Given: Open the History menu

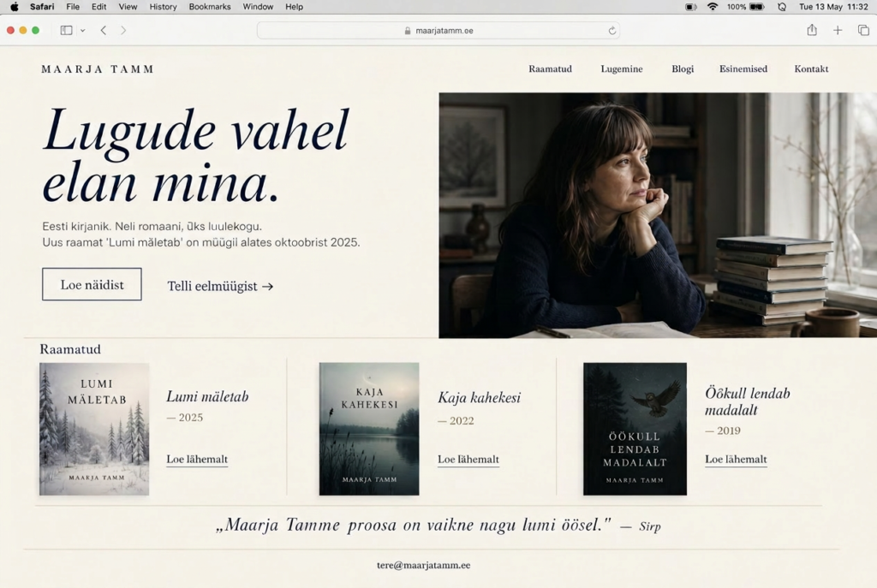Looking at the screenshot, I should coord(163,7).
